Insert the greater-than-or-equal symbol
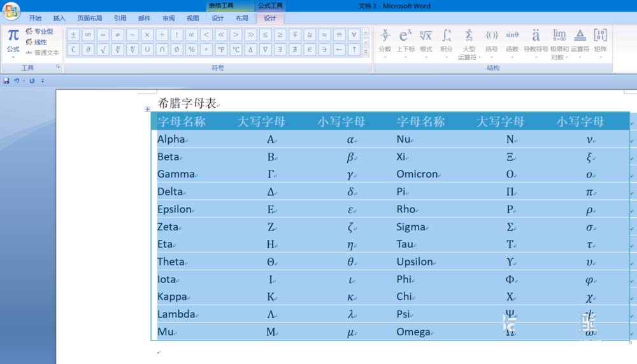The height and width of the screenshot is (364, 637). (x=280, y=35)
